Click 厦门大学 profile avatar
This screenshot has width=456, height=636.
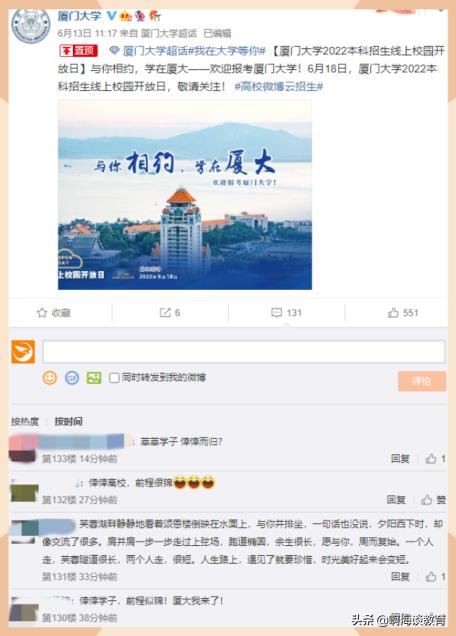tap(31, 25)
